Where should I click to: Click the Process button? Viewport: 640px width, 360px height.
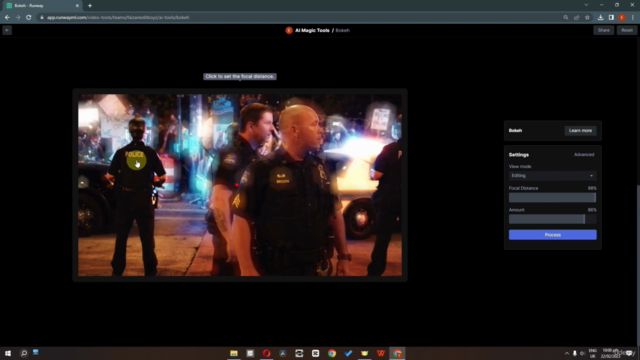click(552, 235)
